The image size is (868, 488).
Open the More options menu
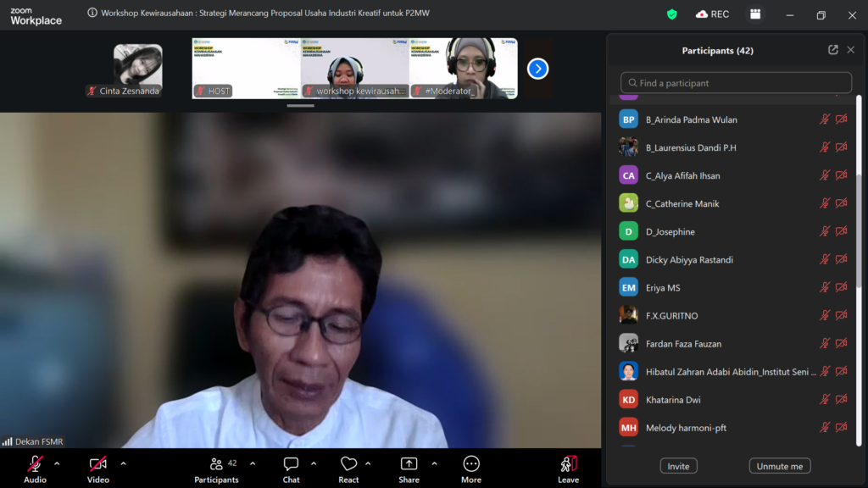[x=471, y=464]
